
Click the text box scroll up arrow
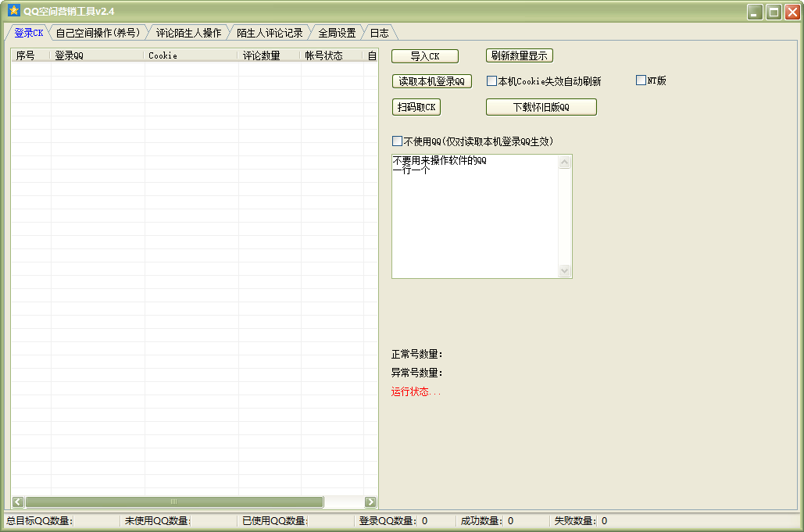pos(565,162)
